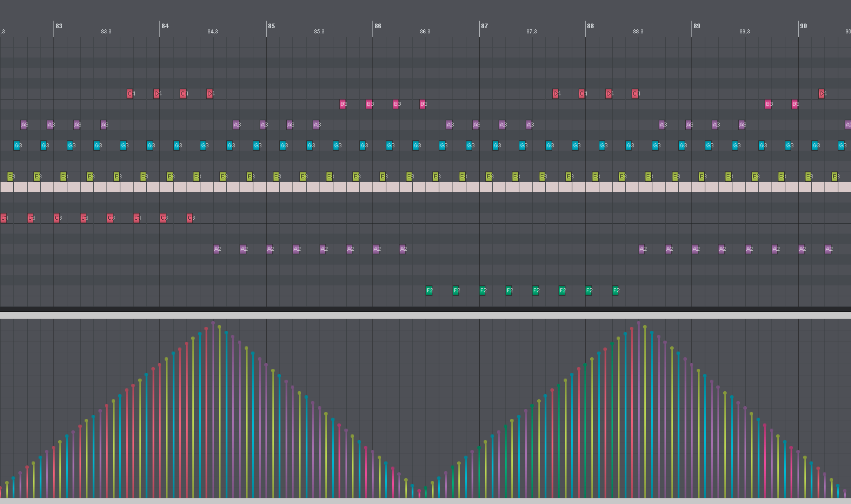Select the last C4 note near the right edge
The image size is (851, 504).
(x=821, y=92)
